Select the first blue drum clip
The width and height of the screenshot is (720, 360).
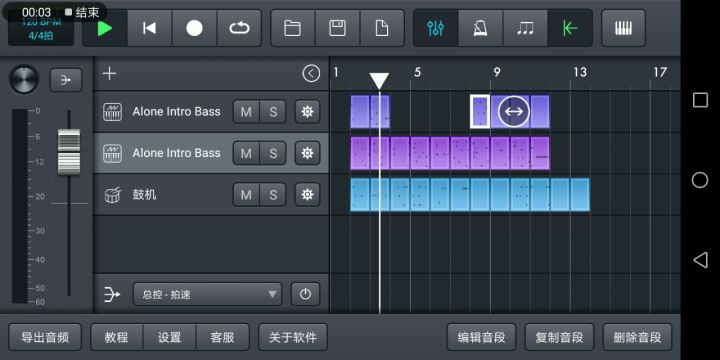360,195
